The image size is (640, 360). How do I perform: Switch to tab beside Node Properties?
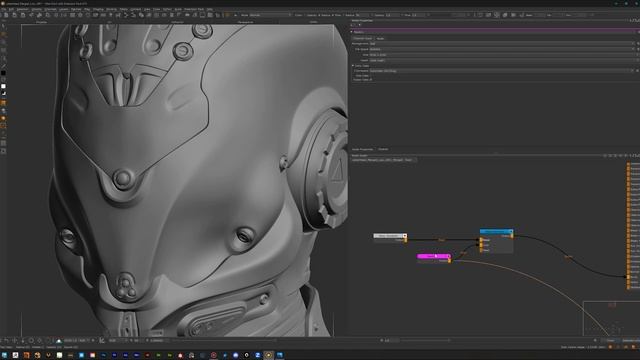point(383,149)
